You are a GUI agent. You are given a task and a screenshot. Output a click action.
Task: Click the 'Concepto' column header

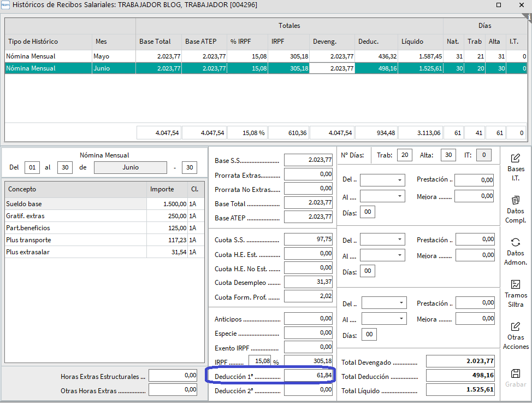click(x=76, y=189)
